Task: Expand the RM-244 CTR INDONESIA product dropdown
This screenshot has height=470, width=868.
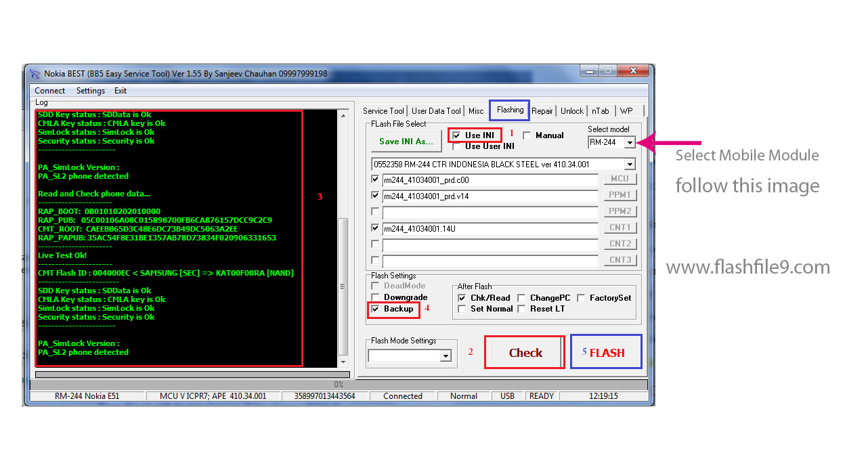Action: pos(630,165)
